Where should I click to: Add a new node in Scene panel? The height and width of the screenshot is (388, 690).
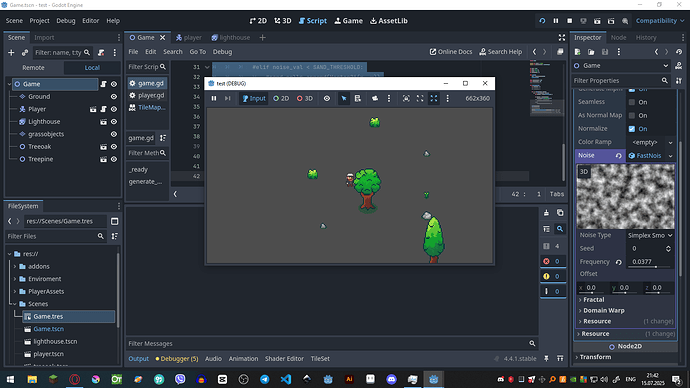coord(11,52)
